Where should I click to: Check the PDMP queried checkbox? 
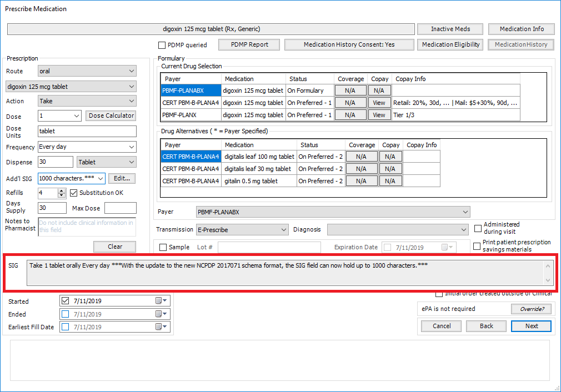162,45
